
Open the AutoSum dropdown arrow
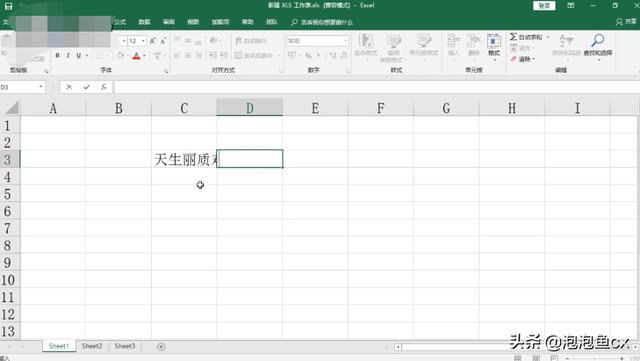tap(548, 37)
